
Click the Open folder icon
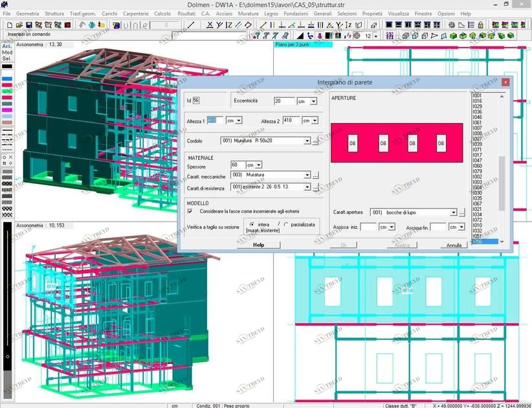click(x=18, y=25)
